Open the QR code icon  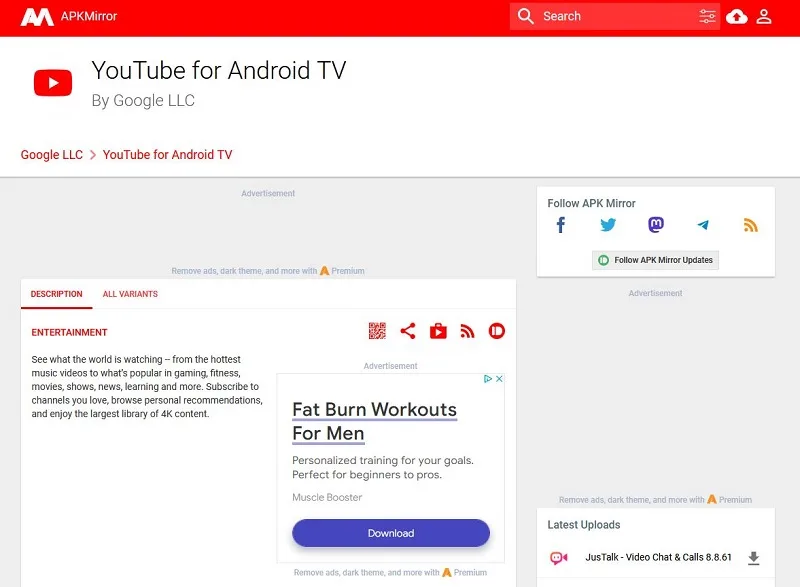[x=377, y=331]
